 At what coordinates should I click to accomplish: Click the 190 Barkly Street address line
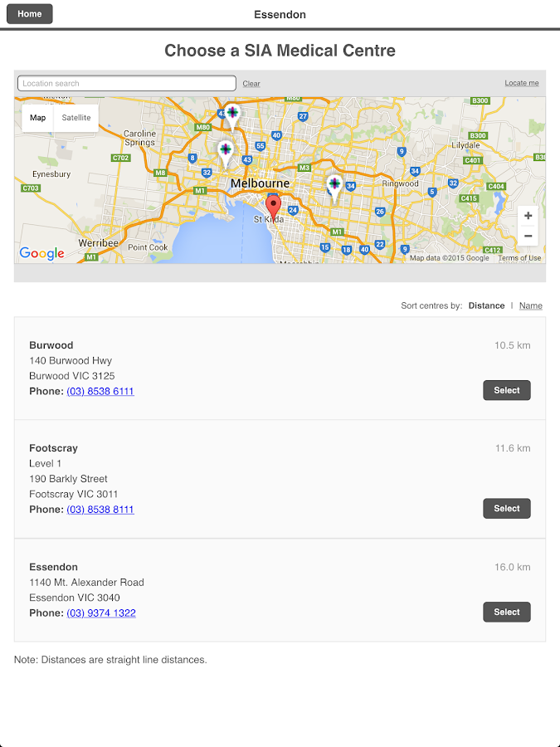pos(68,479)
